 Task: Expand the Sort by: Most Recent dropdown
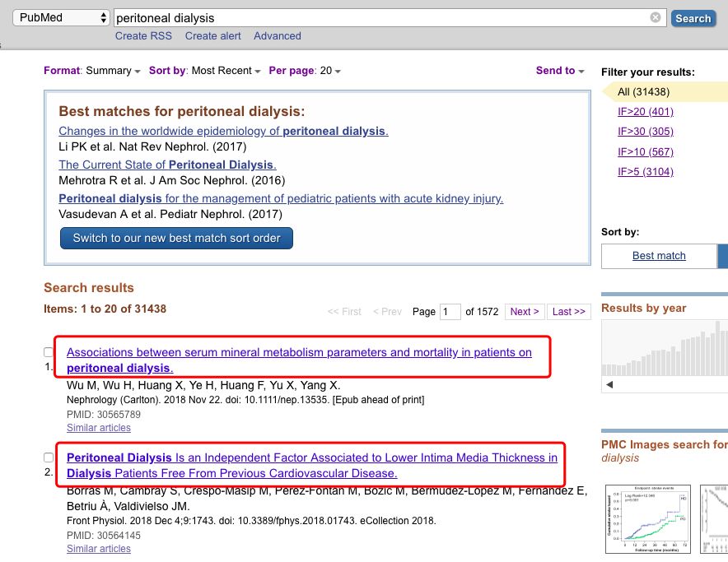(205, 71)
